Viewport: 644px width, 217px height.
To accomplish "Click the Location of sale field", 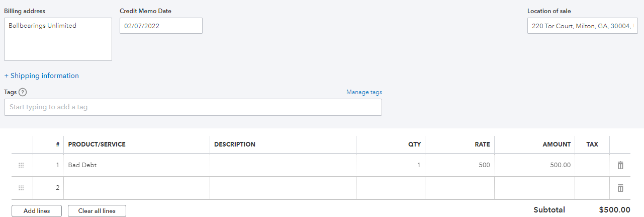I will [582, 26].
